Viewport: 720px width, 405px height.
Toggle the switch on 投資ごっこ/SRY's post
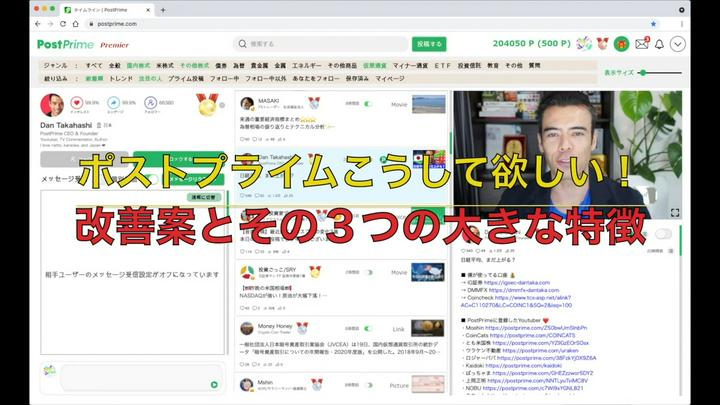coord(369,272)
